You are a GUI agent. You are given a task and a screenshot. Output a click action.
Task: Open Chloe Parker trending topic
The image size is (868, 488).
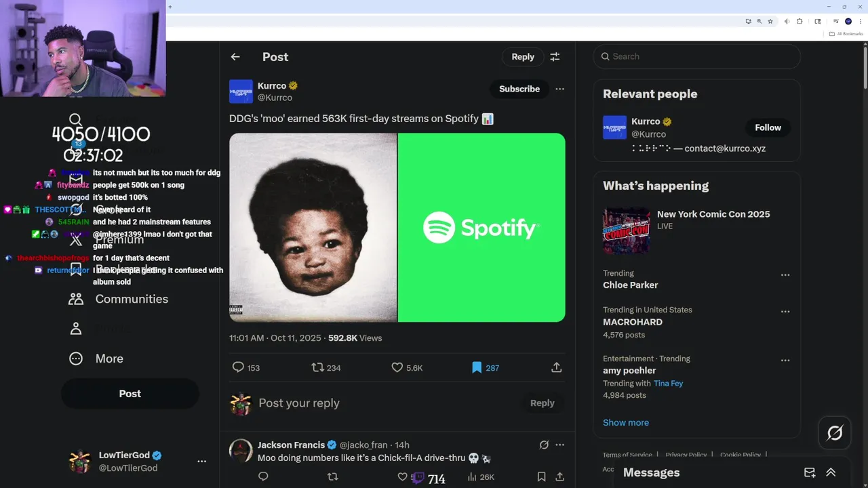tap(630, 285)
